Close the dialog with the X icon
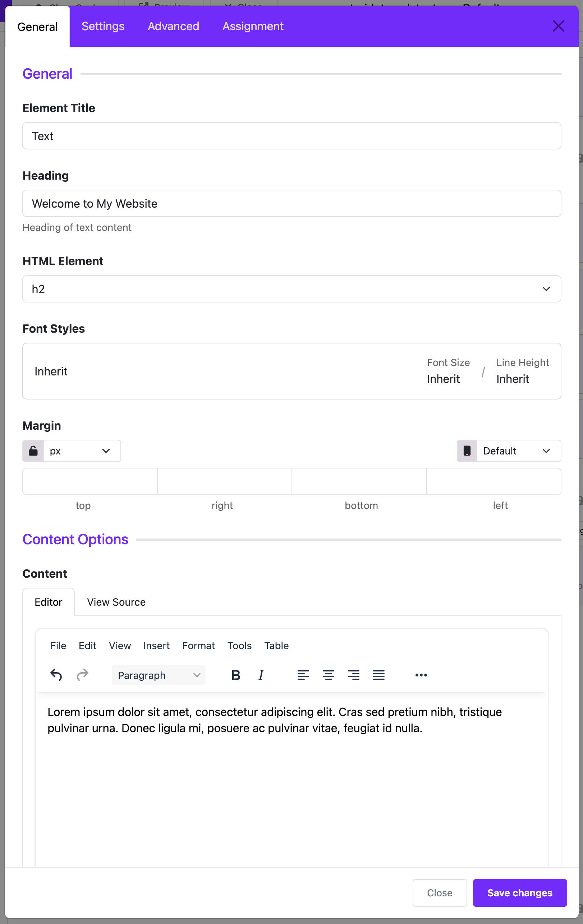Viewport: 583px width, 924px height. [x=558, y=26]
